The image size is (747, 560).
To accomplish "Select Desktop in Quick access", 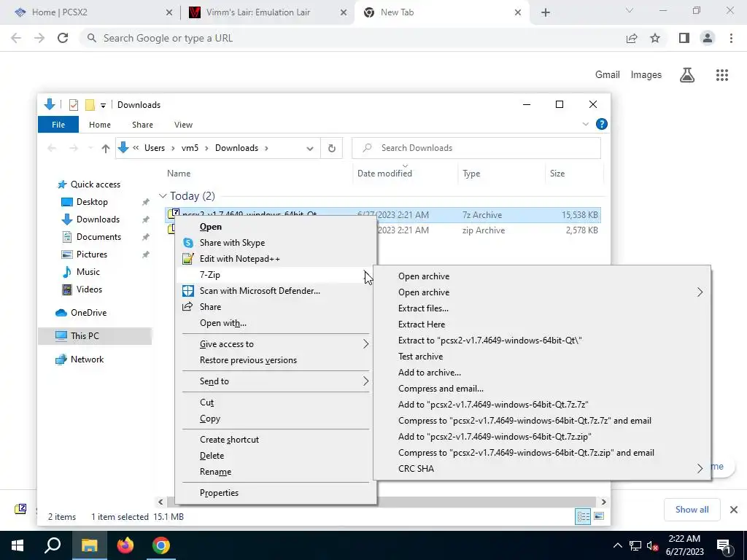I will click(x=92, y=202).
